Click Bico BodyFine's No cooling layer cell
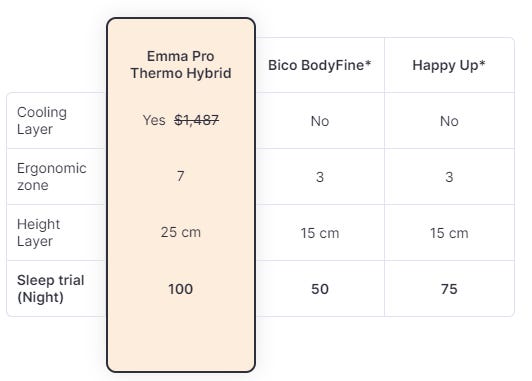The image size is (532, 381). [x=320, y=121]
